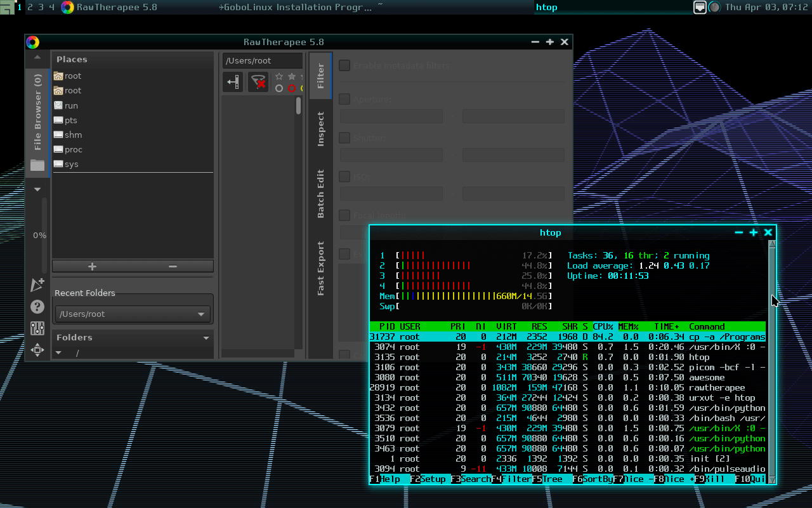Switch to the Filter tab
Image resolution: width=812 pixels, height=508 pixels.
[320, 76]
